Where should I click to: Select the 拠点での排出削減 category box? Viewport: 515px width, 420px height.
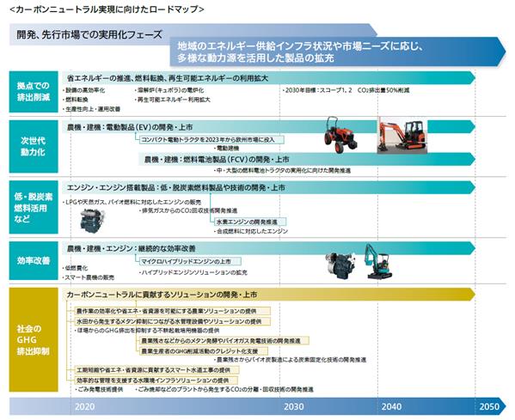pos(34,92)
